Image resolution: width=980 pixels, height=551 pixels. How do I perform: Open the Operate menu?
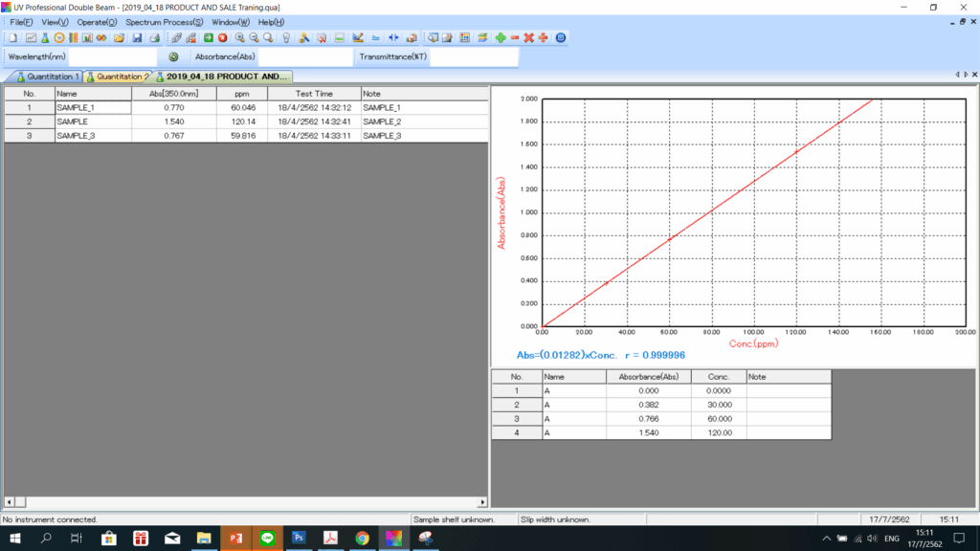(x=97, y=22)
